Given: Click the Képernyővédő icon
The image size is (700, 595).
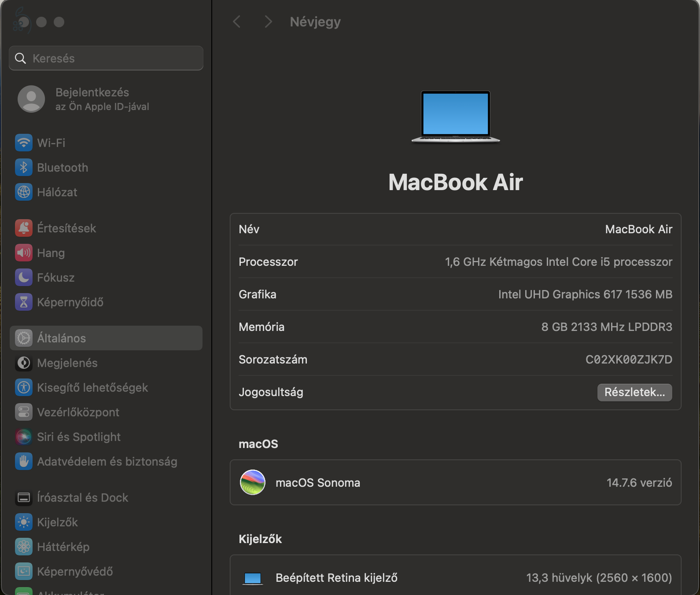Looking at the screenshot, I should 24,571.
